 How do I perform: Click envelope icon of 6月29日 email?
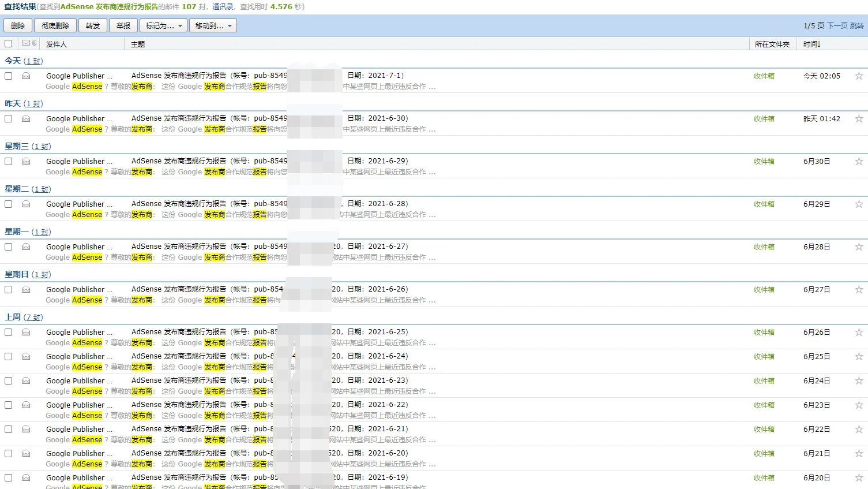26,204
